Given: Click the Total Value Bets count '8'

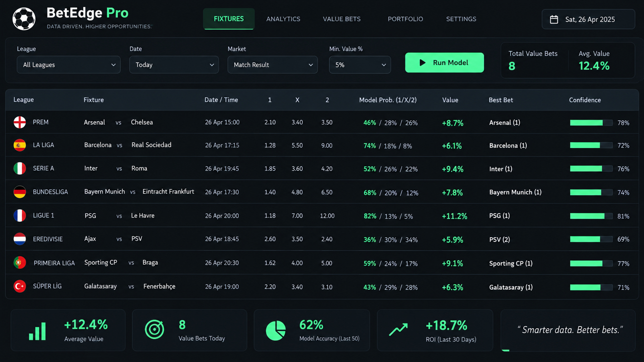Looking at the screenshot, I should (512, 66).
